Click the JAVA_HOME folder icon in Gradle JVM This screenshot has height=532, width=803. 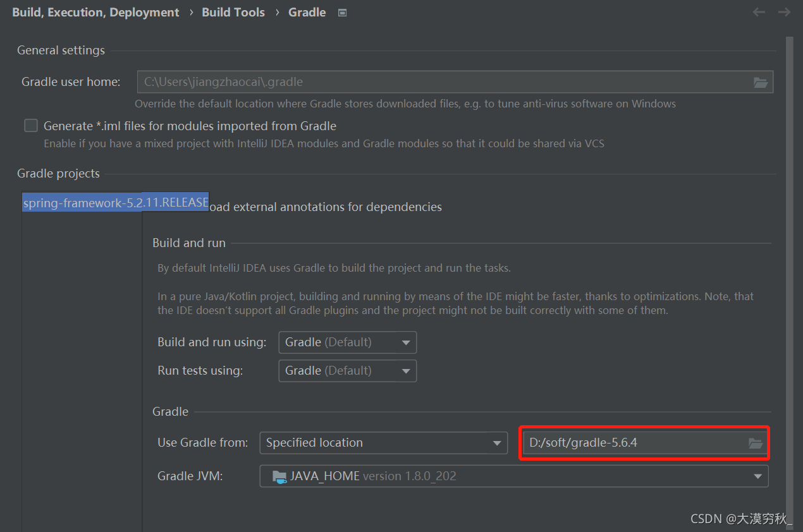[x=279, y=476]
